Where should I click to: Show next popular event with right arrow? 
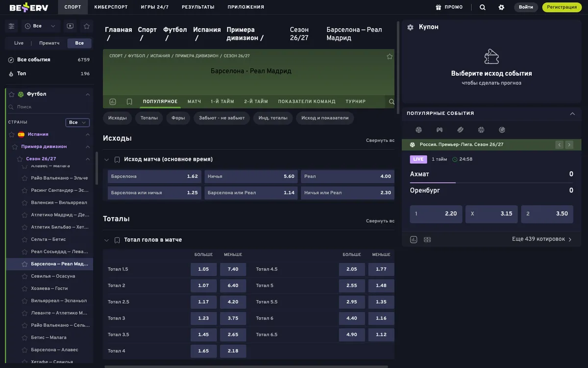[569, 145]
